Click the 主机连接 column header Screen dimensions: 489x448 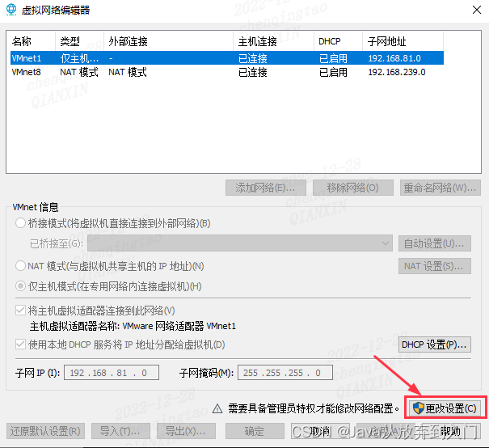[273, 41]
